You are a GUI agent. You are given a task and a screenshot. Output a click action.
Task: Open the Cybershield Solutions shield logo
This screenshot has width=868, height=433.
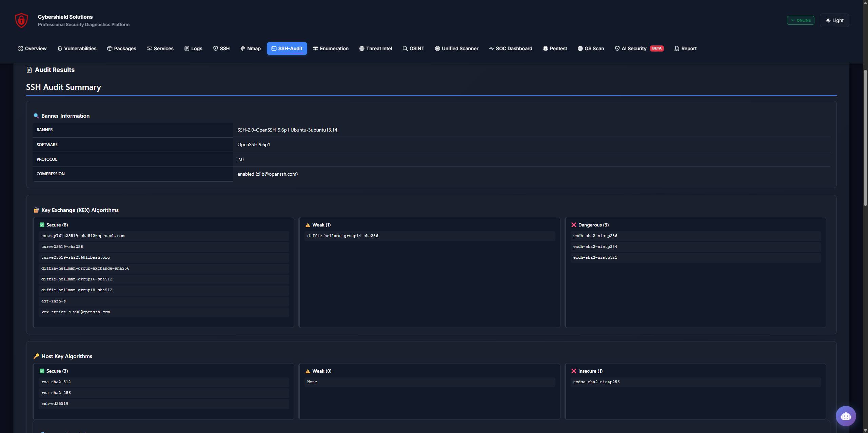click(x=21, y=20)
